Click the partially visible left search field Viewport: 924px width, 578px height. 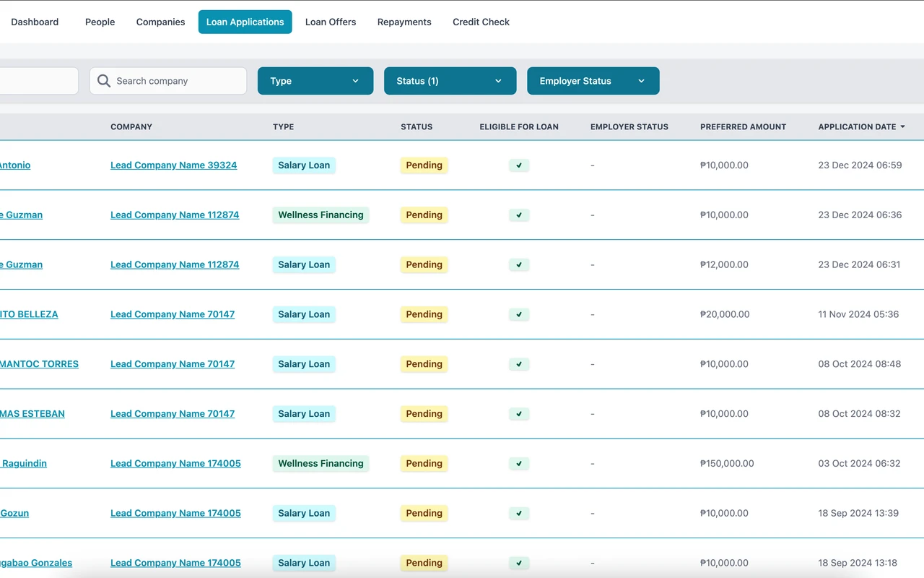[x=39, y=81]
